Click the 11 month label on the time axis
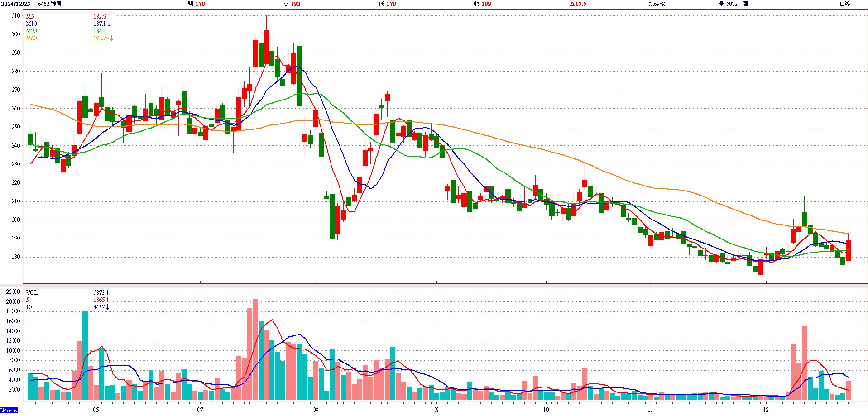 click(x=650, y=410)
